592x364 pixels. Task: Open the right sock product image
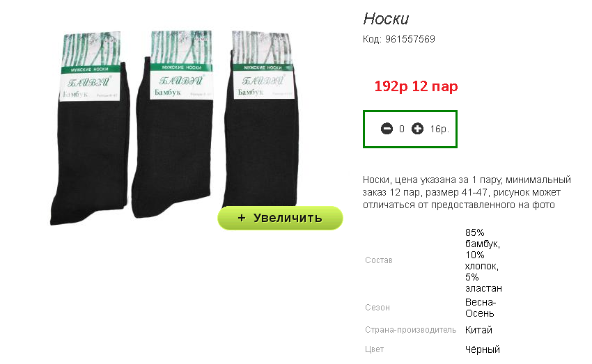(260, 120)
